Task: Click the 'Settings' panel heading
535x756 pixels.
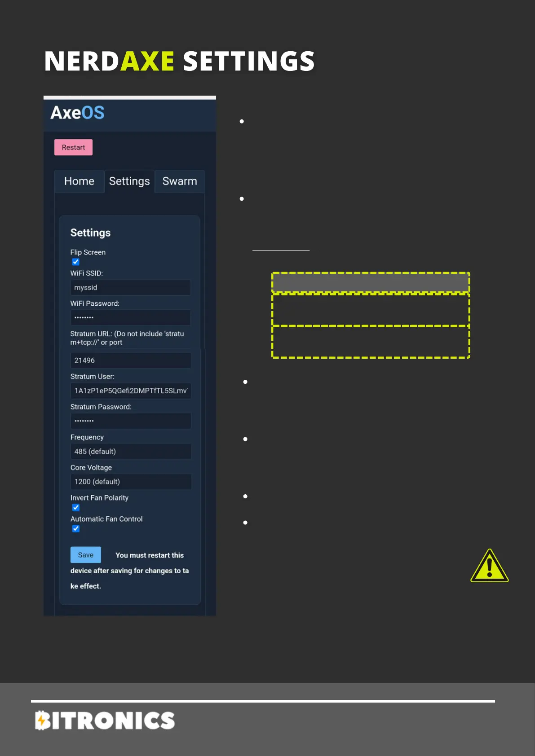Action: [x=90, y=233]
